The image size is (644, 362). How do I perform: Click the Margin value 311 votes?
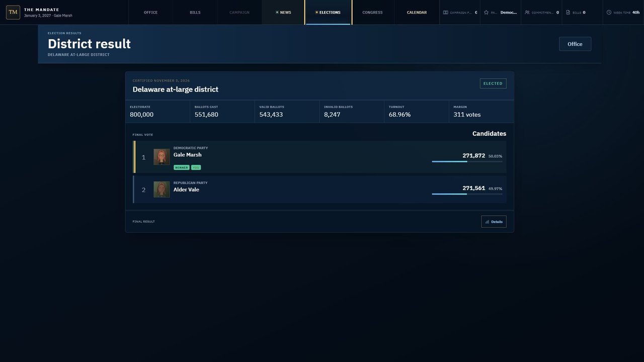[x=467, y=115]
